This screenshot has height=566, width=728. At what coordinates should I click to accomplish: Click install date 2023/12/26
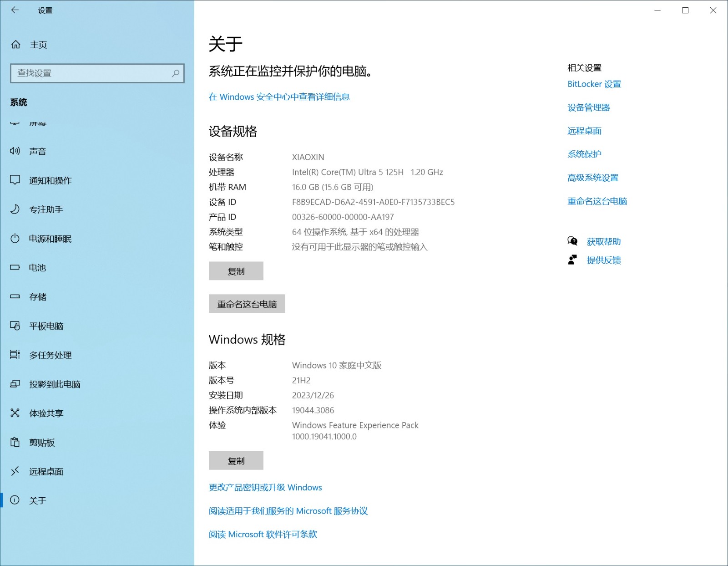[x=313, y=395]
